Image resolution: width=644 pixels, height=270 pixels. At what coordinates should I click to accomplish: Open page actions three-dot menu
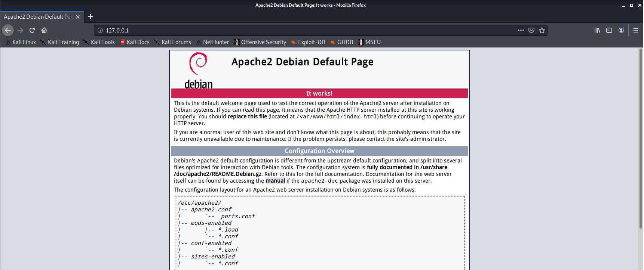tap(521, 30)
